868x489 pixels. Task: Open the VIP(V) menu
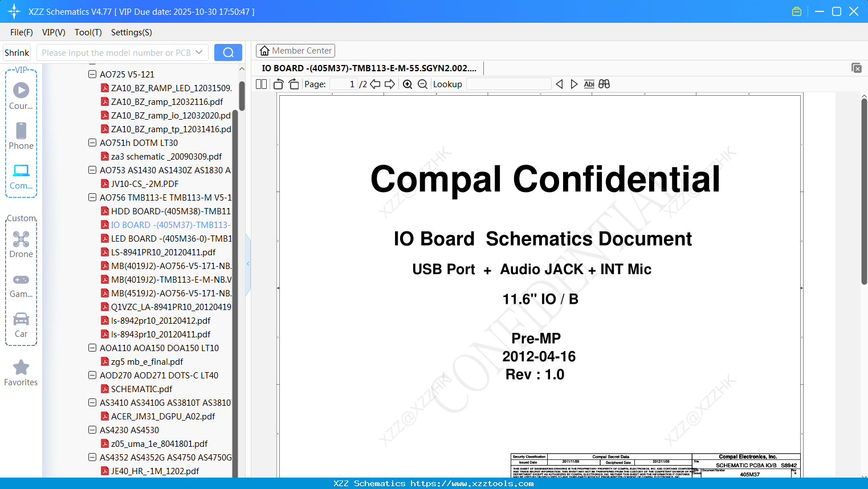click(54, 32)
